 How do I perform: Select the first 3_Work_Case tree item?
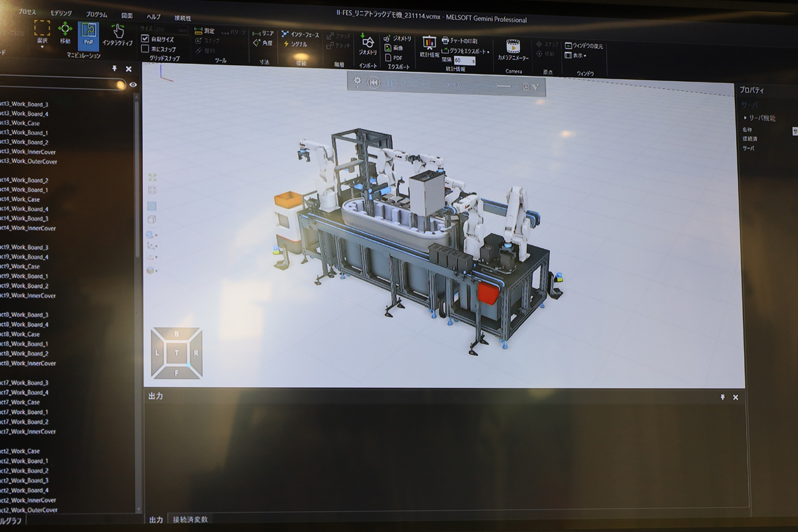click(20, 123)
